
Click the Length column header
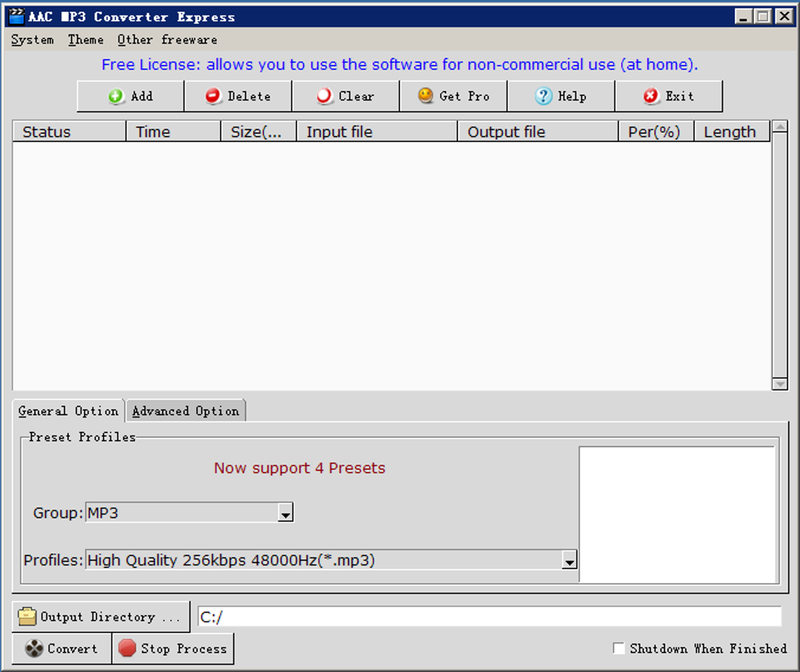(x=732, y=132)
